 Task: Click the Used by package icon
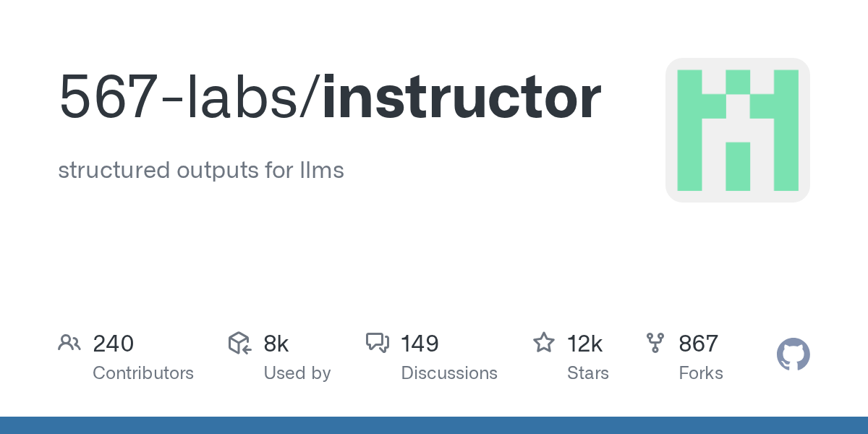coord(239,343)
